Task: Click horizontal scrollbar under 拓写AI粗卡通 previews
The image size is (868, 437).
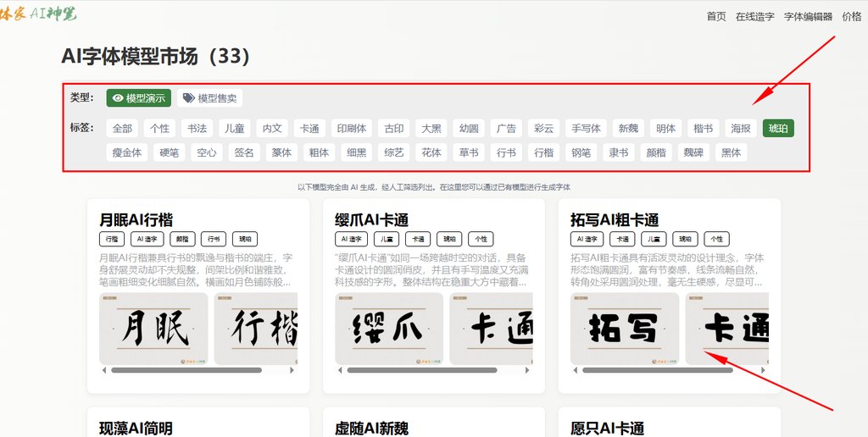Action: point(658,370)
